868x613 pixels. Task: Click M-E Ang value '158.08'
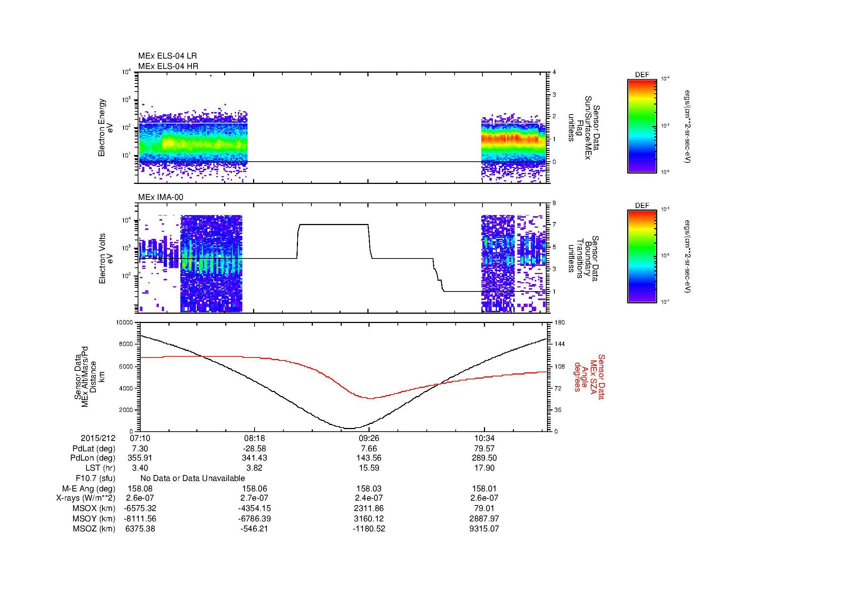(x=140, y=489)
